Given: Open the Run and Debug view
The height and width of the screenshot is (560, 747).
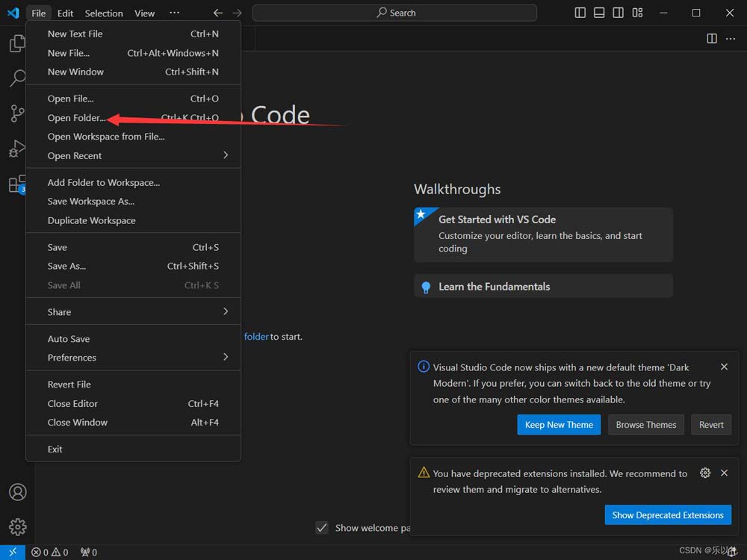Looking at the screenshot, I should coord(16,149).
